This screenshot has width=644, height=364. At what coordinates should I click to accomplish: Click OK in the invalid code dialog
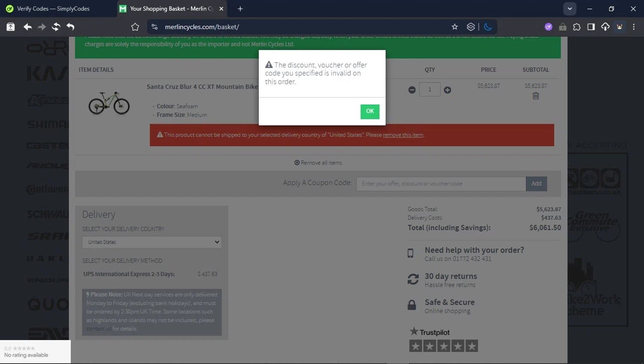coord(370,111)
